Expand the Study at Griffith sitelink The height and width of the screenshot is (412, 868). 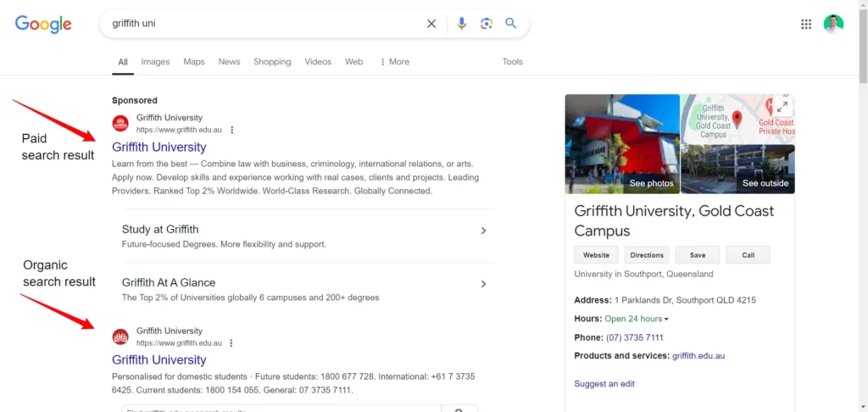click(483, 231)
